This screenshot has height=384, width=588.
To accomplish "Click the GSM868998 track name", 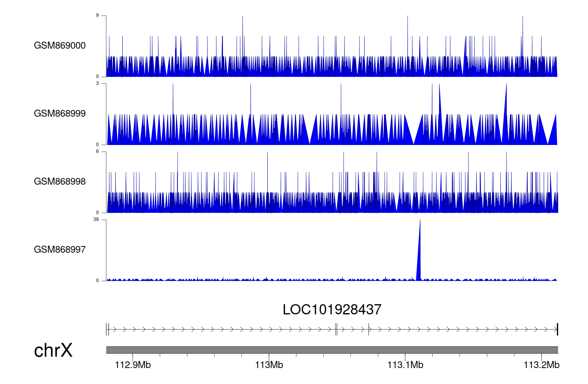I will pyautogui.click(x=60, y=181).
